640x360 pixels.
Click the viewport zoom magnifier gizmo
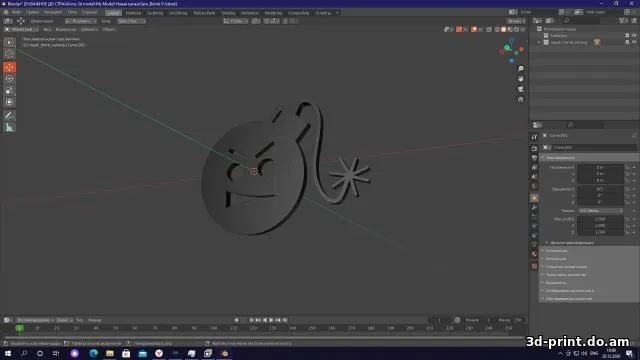(520, 69)
